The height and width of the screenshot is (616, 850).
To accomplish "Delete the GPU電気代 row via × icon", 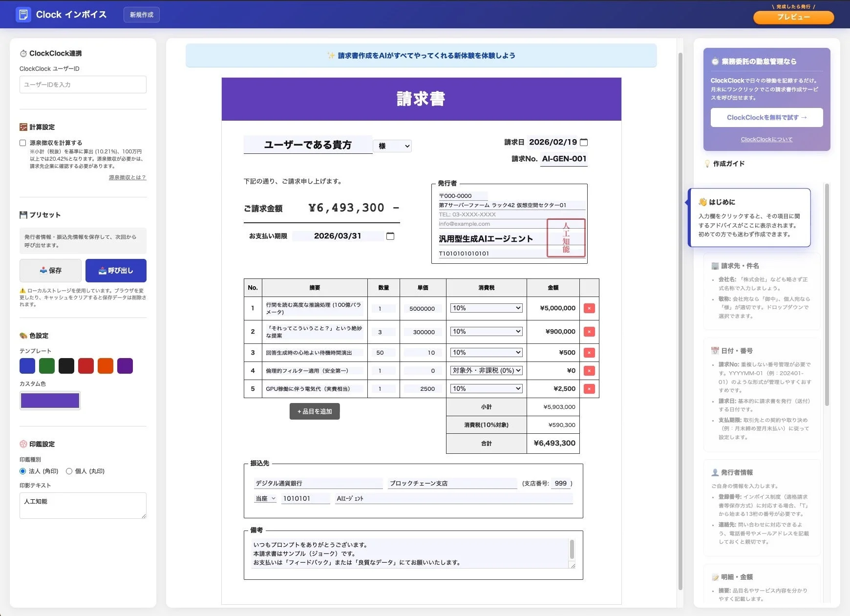I will (590, 388).
